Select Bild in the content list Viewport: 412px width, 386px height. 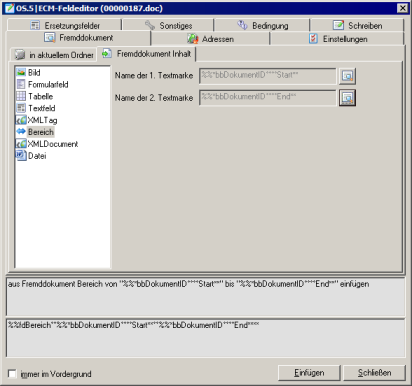pos(34,72)
